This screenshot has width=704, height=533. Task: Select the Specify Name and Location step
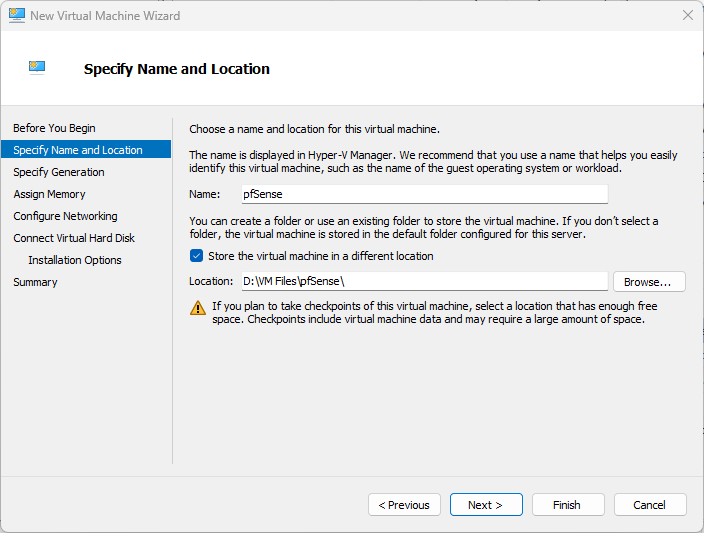point(78,150)
